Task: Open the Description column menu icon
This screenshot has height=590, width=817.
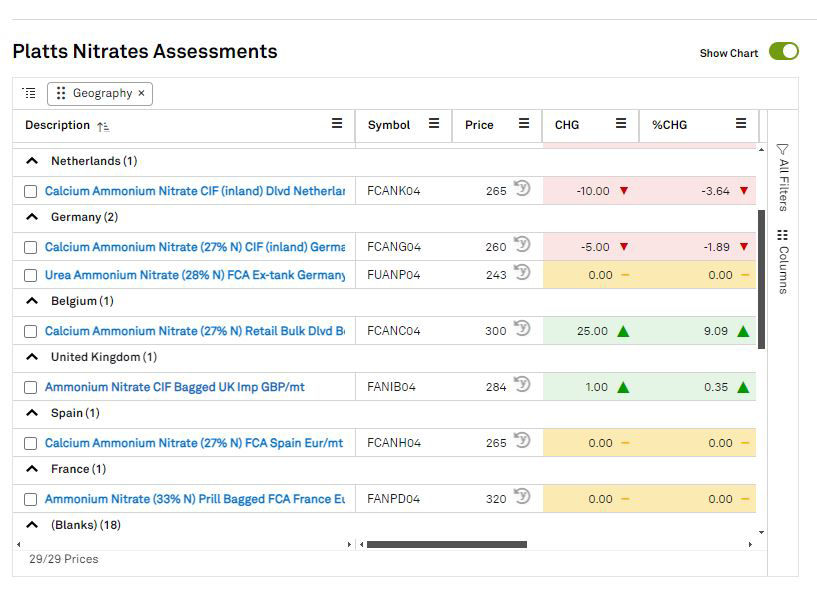Action: coord(337,124)
